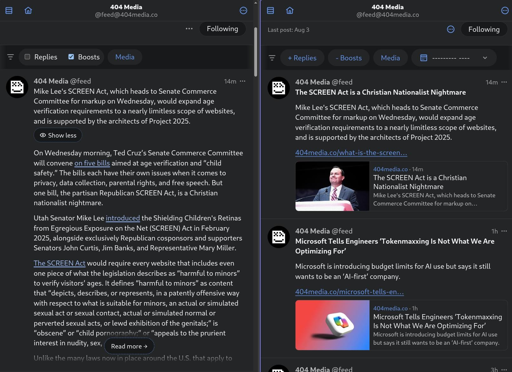Collapse post with Show less eye button
This screenshot has height=372, width=512.
(58, 135)
